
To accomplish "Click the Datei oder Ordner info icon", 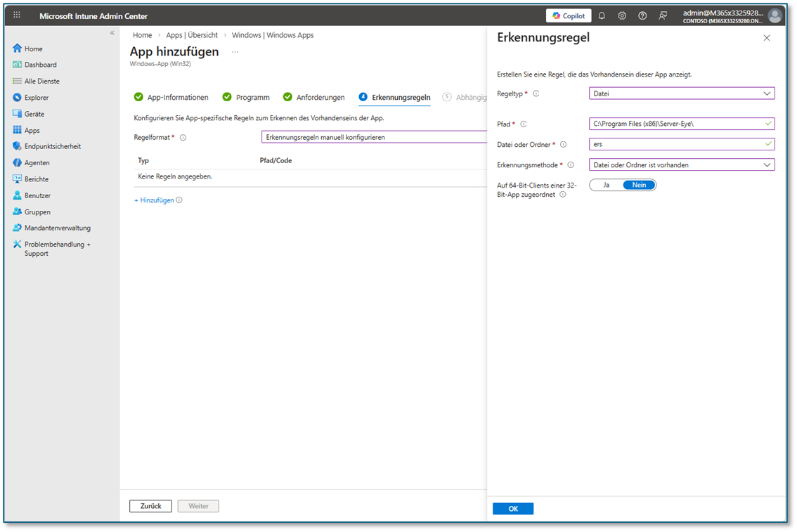I will (563, 144).
